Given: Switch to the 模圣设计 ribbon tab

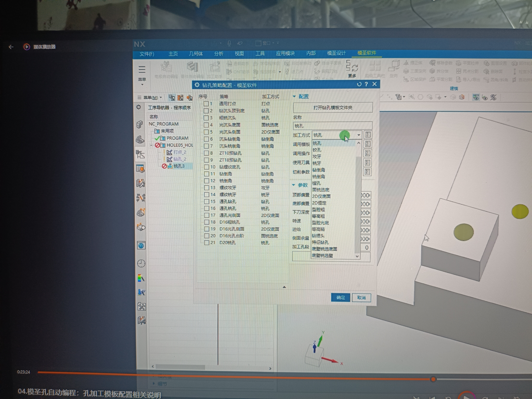Looking at the screenshot, I should pyautogui.click(x=336, y=53).
